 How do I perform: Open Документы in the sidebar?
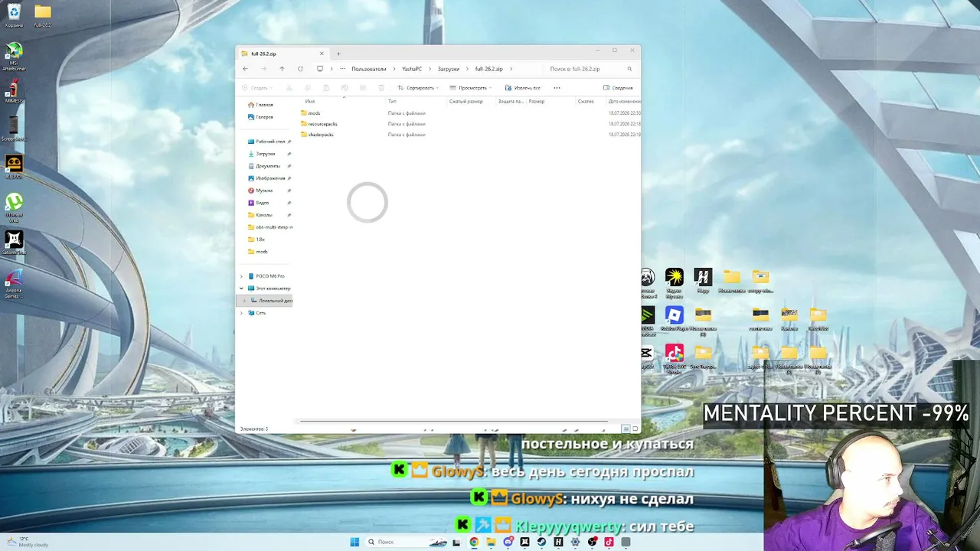point(263,166)
